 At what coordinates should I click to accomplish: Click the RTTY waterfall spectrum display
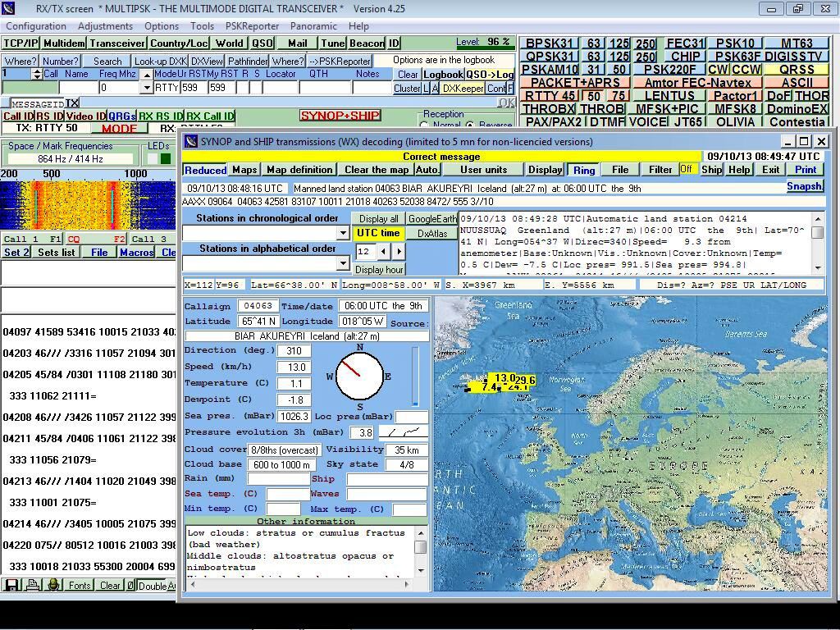(x=88, y=205)
